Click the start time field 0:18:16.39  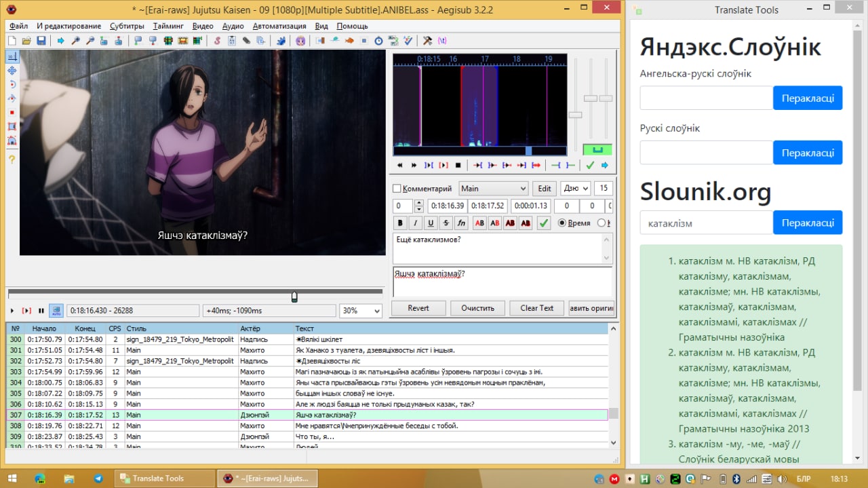[x=447, y=206]
